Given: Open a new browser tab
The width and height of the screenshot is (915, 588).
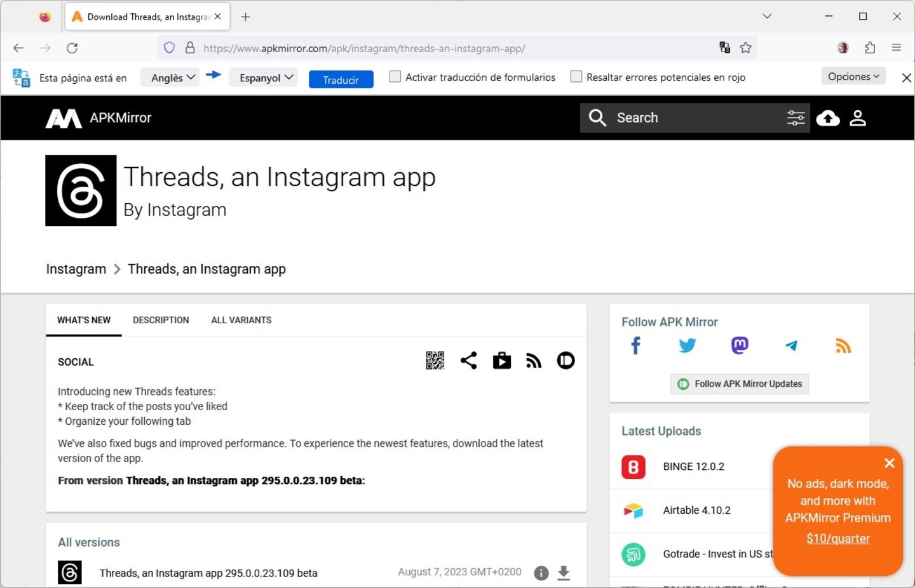Looking at the screenshot, I should [246, 17].
